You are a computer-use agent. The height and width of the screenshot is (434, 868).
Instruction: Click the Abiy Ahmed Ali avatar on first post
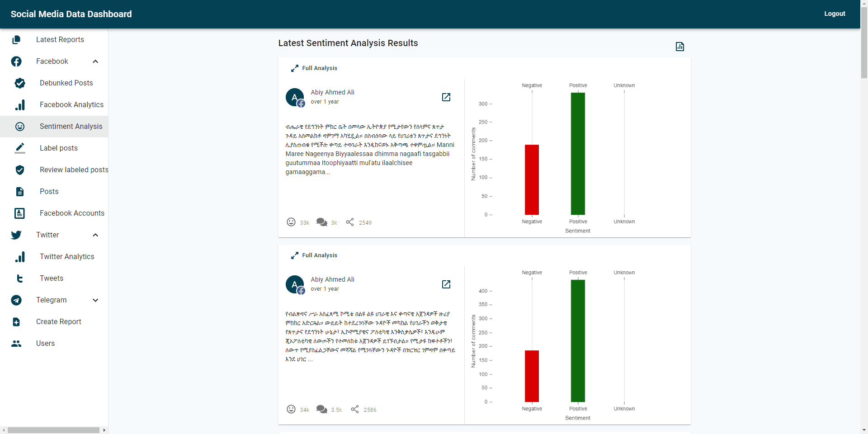pyautogui.click(x=295, y=97)
